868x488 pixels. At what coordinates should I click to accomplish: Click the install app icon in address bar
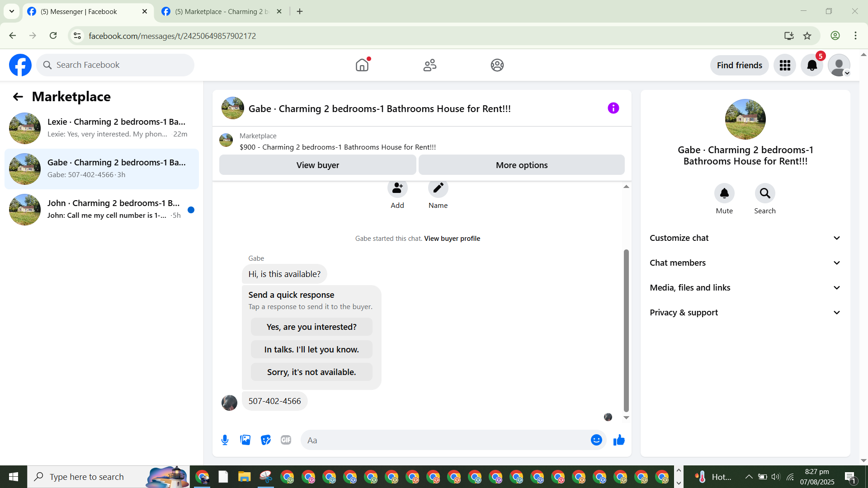[x=789, y=36]
